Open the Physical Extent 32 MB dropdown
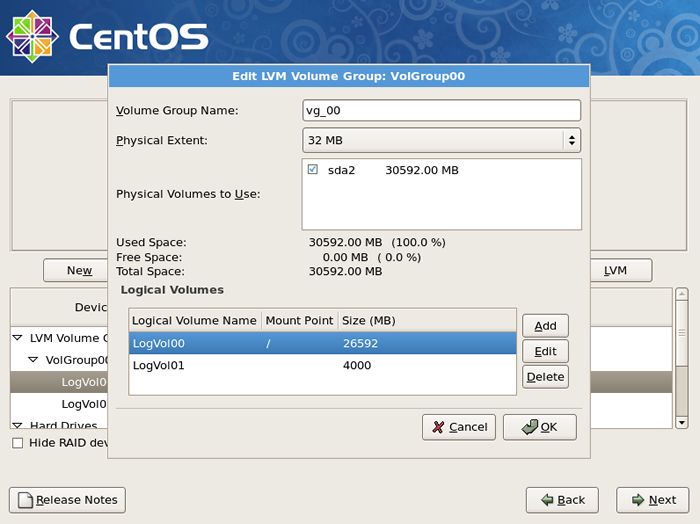 coord(442,140)
